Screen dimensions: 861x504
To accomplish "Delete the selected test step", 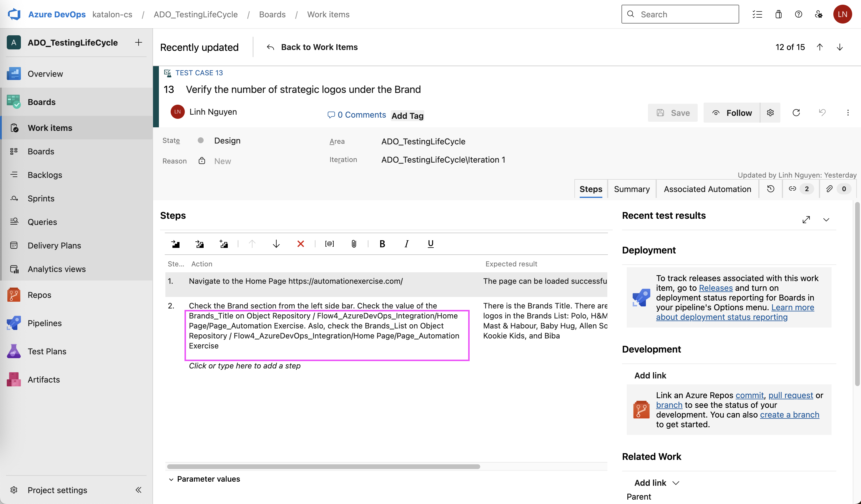I will (300, 244).
